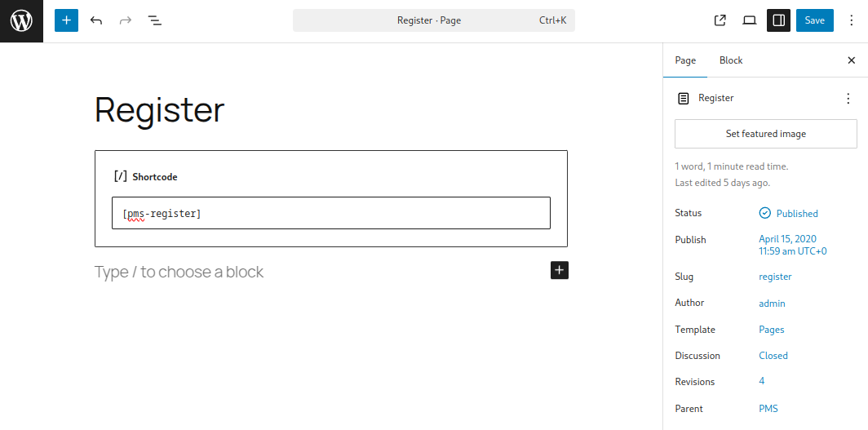
Task: Click the shortcode text input field
Action: coord(331,213)
